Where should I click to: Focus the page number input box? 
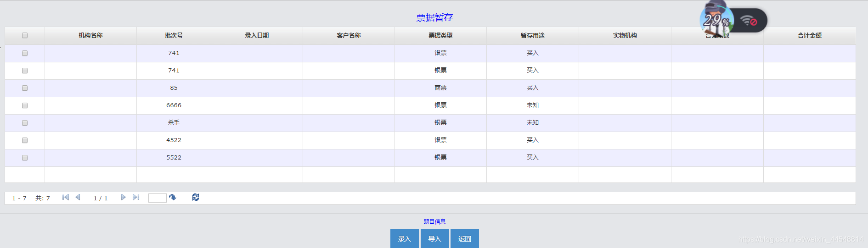(x=158, y=198)
